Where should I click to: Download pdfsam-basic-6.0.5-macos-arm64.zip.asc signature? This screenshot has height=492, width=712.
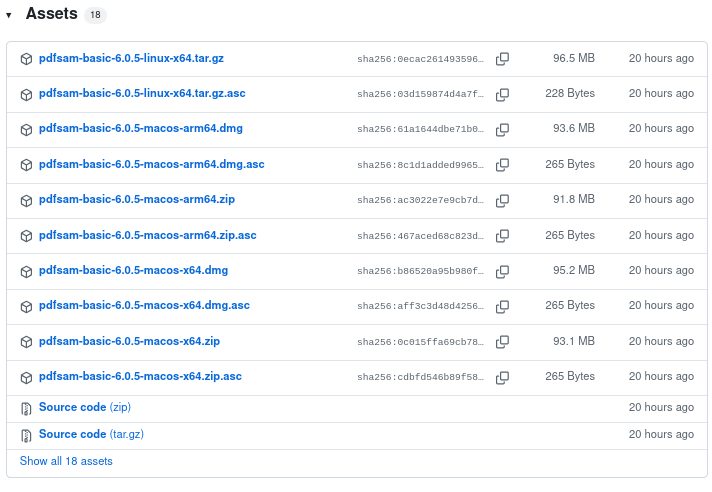point(147,235)
